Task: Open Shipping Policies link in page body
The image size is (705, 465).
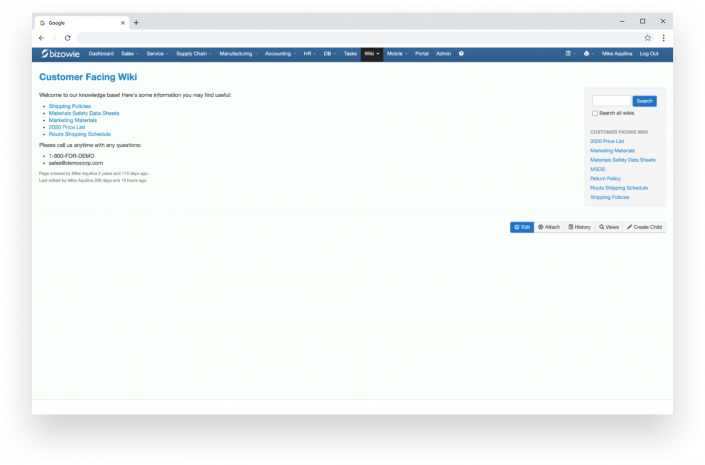Action: click(x=70, y=106)
